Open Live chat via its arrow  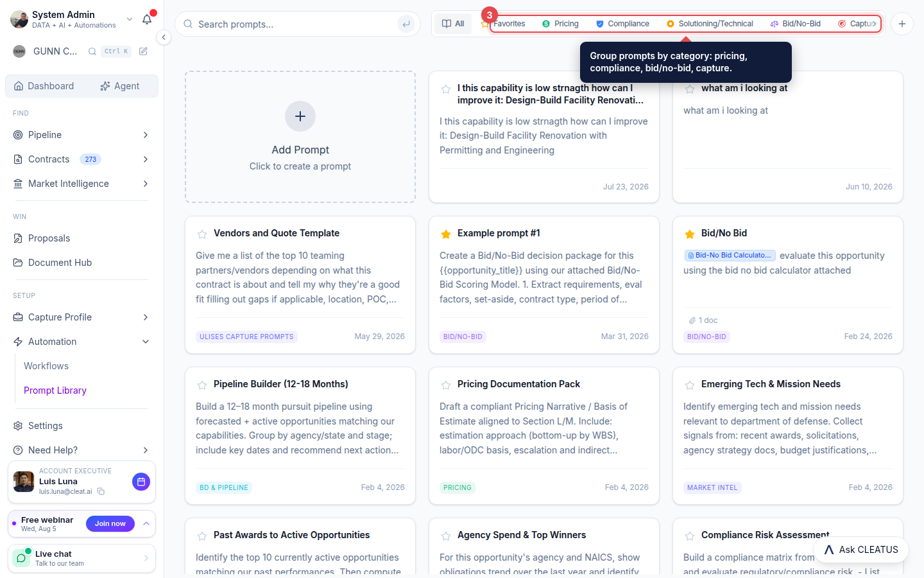coord(146,558)
